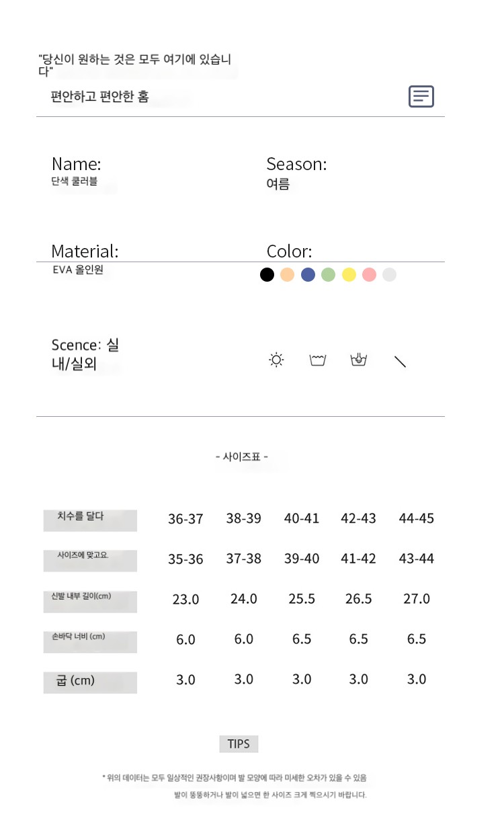Click size 36-37 in the first row
504x835 pixels.
[185, 519]
